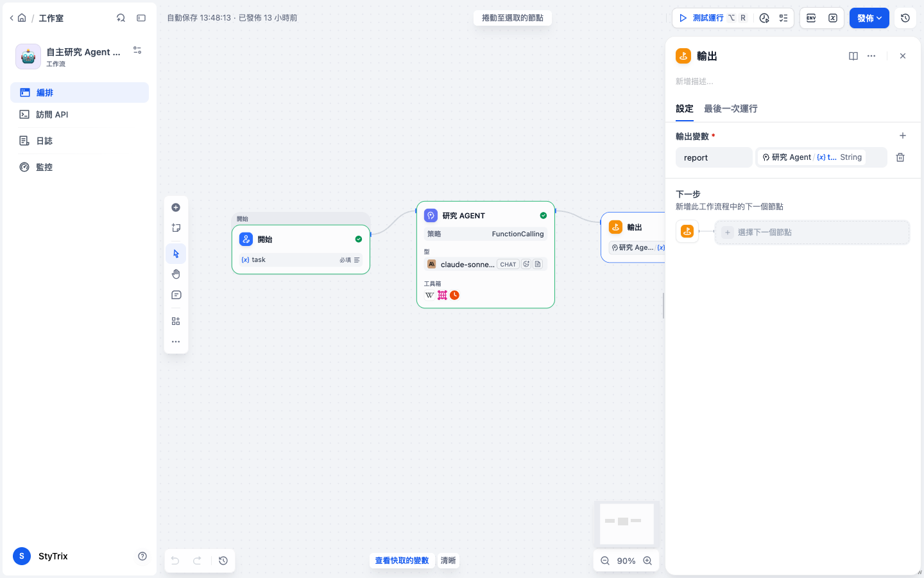Switch to the 最後一次運行 tab
Image resolution: width=924 pixels, height=578 pixels.
pos(731,109)
